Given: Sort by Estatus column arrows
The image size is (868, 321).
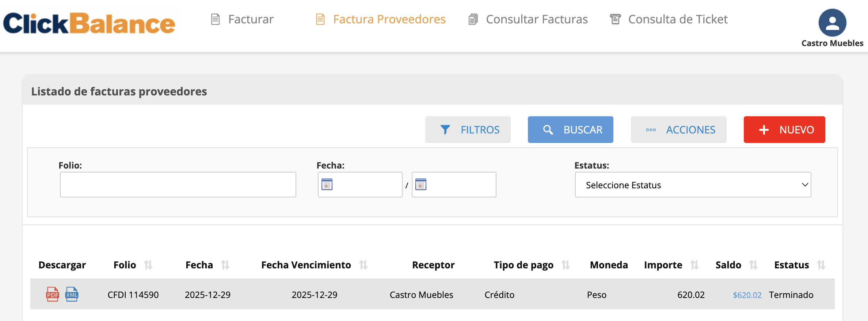Looking at the screenshot, I should coord(821,265).
